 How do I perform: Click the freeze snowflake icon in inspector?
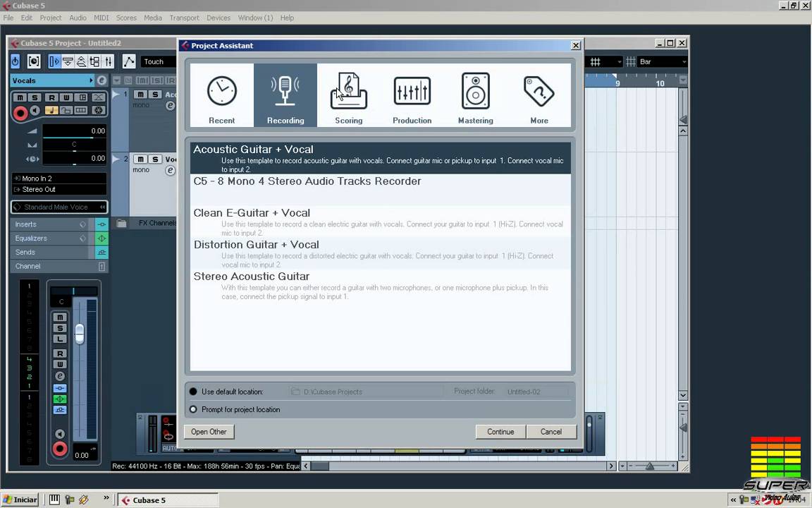pos(99,110)
